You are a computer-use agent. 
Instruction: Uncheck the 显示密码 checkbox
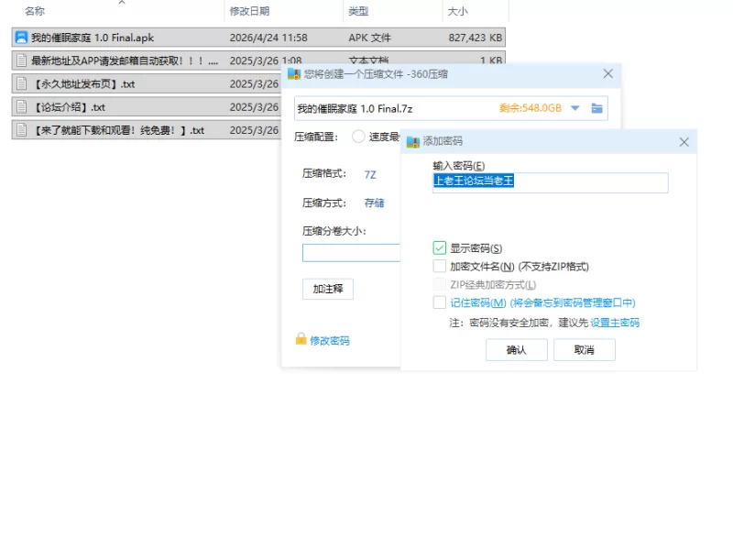click(x=440, y=247)
